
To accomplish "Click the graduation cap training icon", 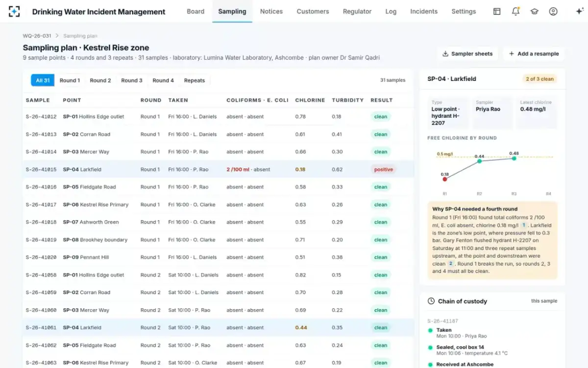I will [x=535, y=11].
